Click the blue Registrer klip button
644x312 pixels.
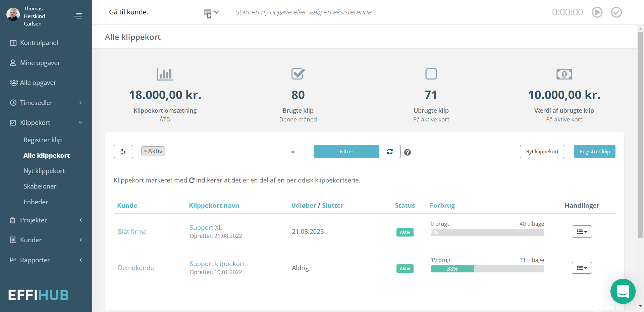tap(595, 151)
